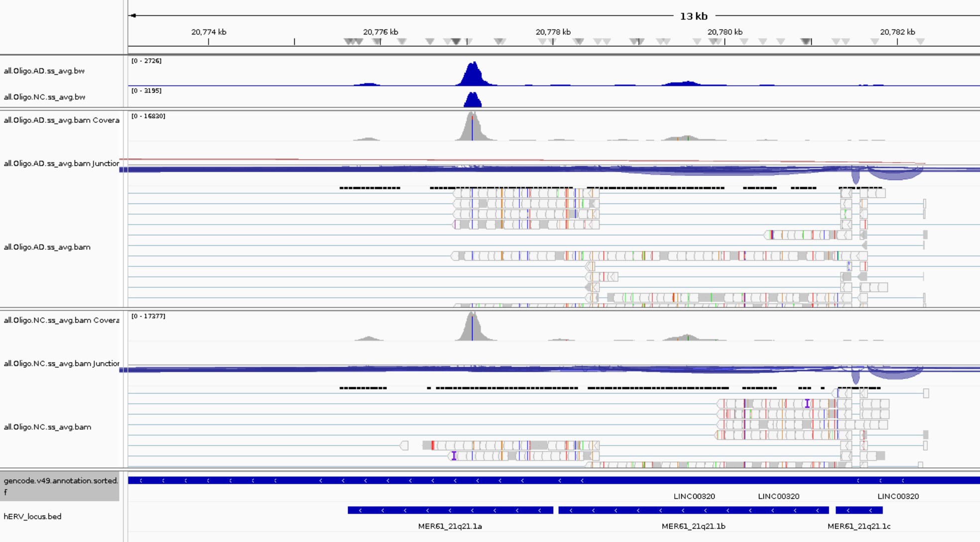
Task: Select the hERV_locus.bed track label
Action: click(32, 517)
